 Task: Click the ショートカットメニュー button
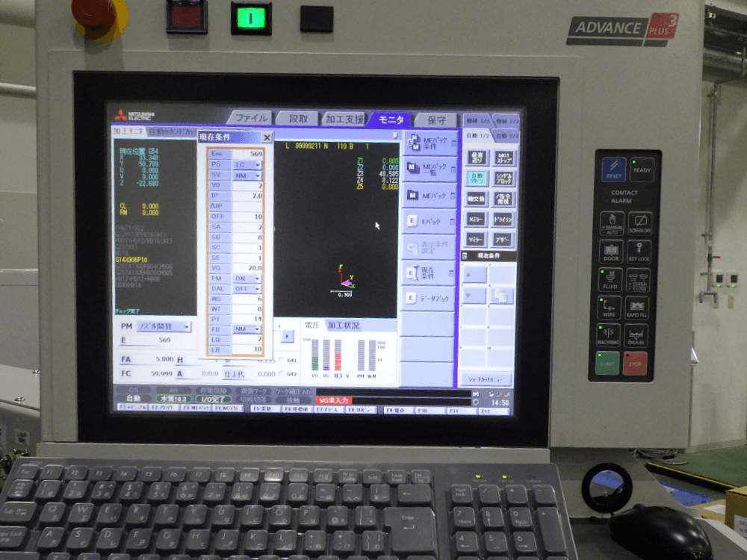[487, 379]
